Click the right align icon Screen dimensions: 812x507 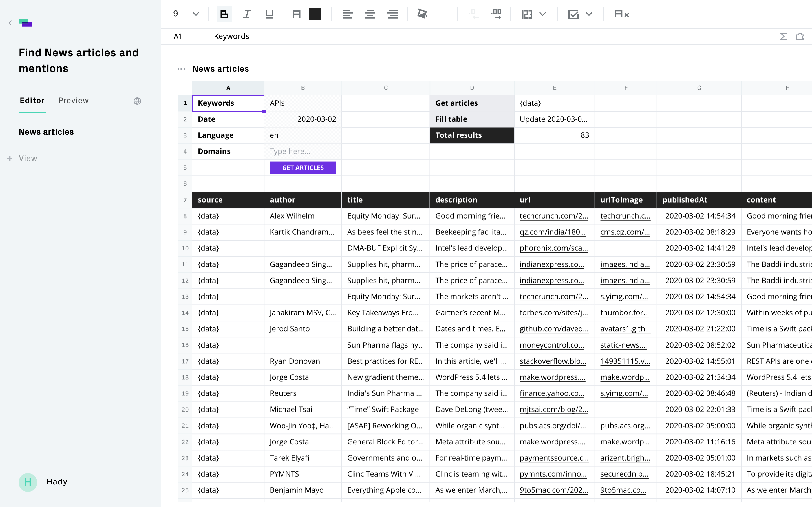[x=392, y=14]
